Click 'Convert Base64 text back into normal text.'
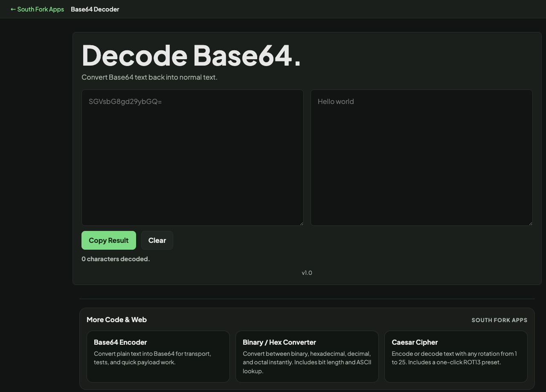The height and width of the screenshot is (392, 546). 149,77
